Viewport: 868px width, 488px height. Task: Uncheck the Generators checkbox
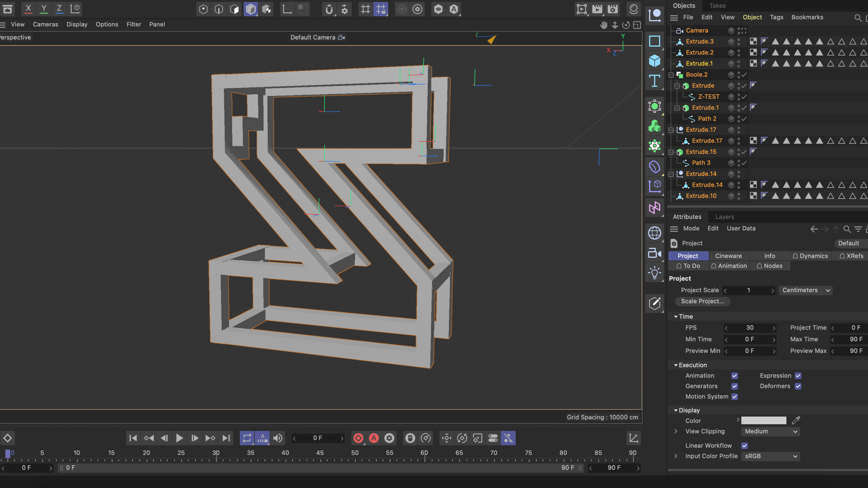tap(734, 386)
